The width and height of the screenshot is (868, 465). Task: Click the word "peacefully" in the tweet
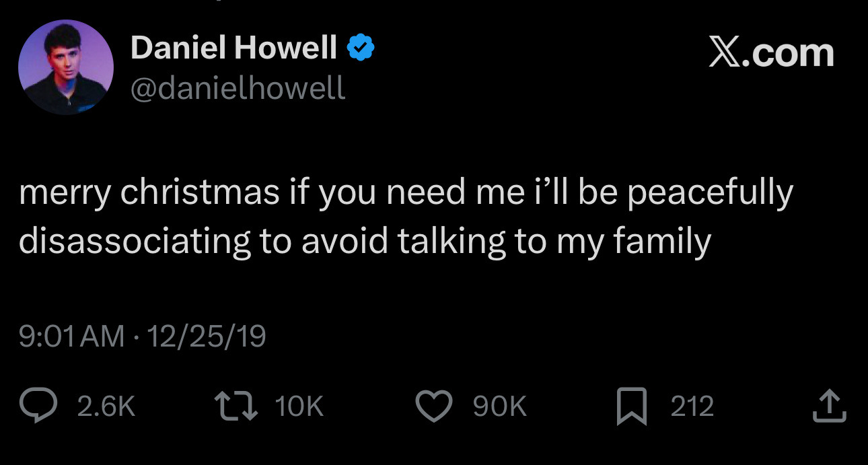click(x=710, y=193)
